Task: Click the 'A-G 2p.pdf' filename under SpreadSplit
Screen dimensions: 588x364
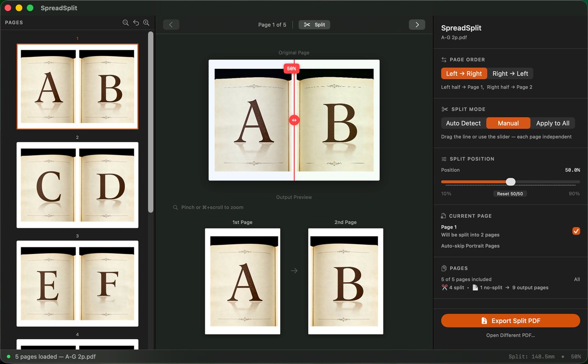Action: [454, 38]
